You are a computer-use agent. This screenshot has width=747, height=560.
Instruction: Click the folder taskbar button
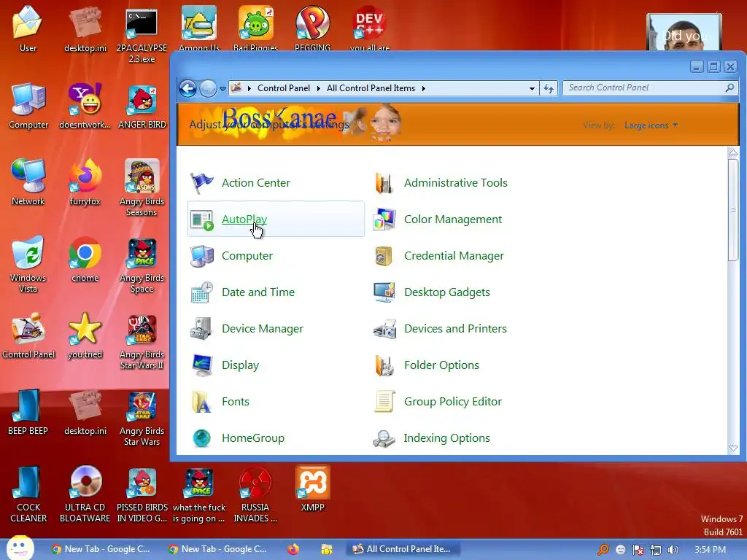tap(327, 550)
